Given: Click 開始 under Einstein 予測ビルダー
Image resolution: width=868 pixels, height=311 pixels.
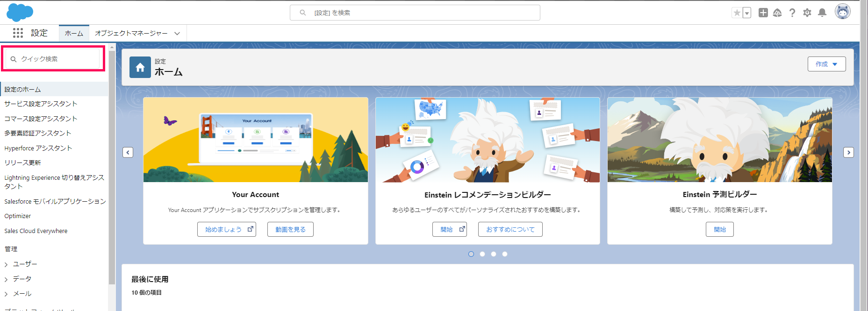Looking at the screenshot, I should click(720, 229).
